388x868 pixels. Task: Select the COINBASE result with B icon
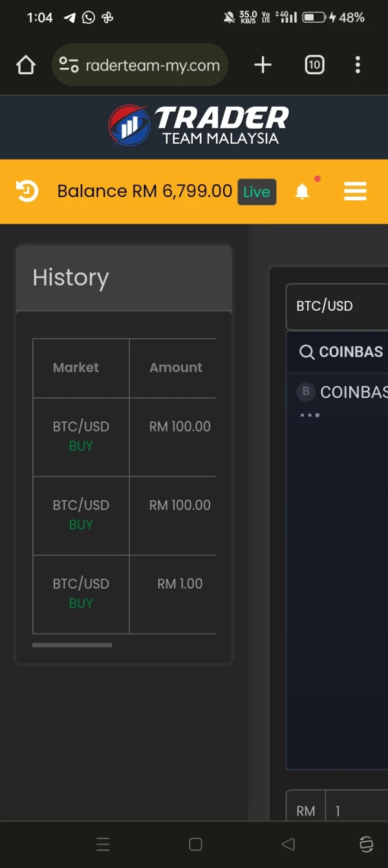[x=343, y=392]
